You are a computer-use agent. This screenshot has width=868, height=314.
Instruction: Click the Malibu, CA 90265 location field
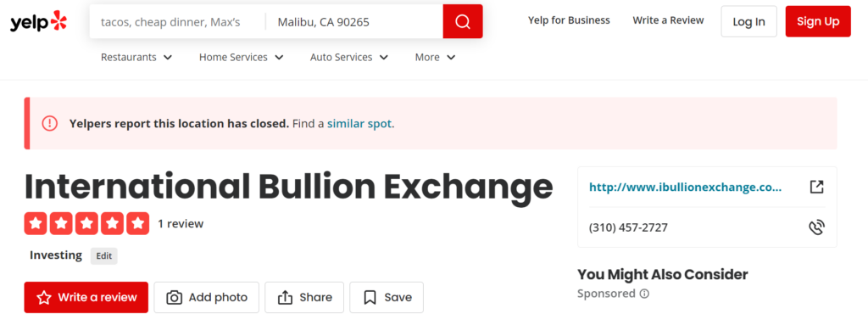354,22
